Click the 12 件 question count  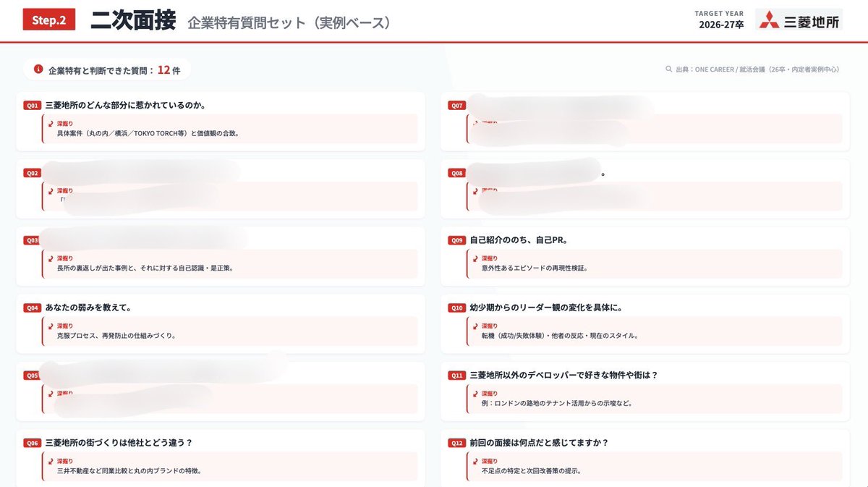pos(169,70)
